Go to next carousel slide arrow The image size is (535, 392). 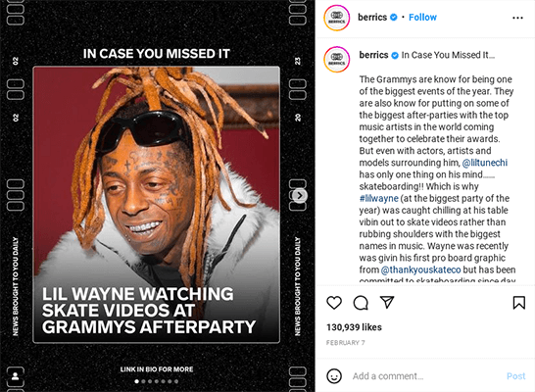click(300, 195)
